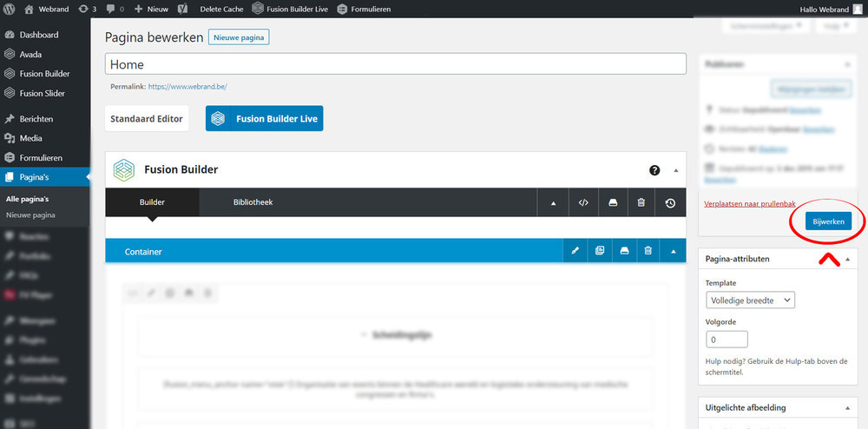This screenshot has height=429, width=868.
Task: Click the Bijwerken update button
Action: point(828,221)
